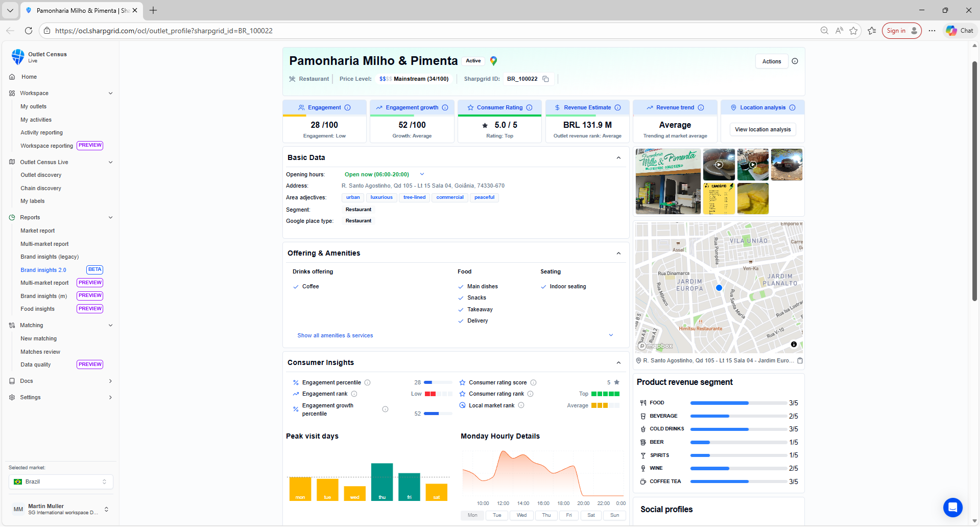
Task: Show the Consumer Rating info icon
Action: pos(529,107)
